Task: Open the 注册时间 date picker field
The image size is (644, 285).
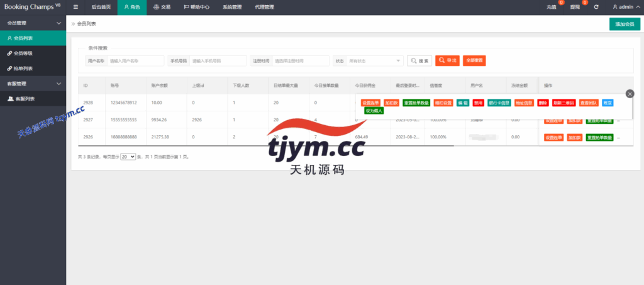Action: (x=301, y=61)
